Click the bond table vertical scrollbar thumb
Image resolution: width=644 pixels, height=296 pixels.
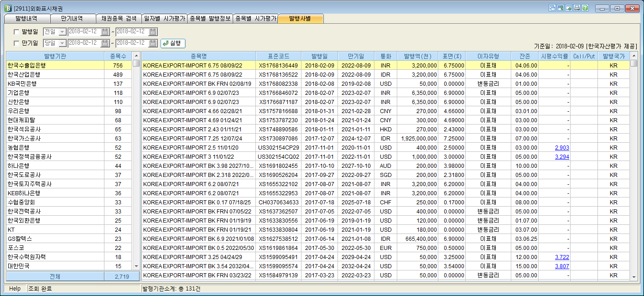click(634, 63)
